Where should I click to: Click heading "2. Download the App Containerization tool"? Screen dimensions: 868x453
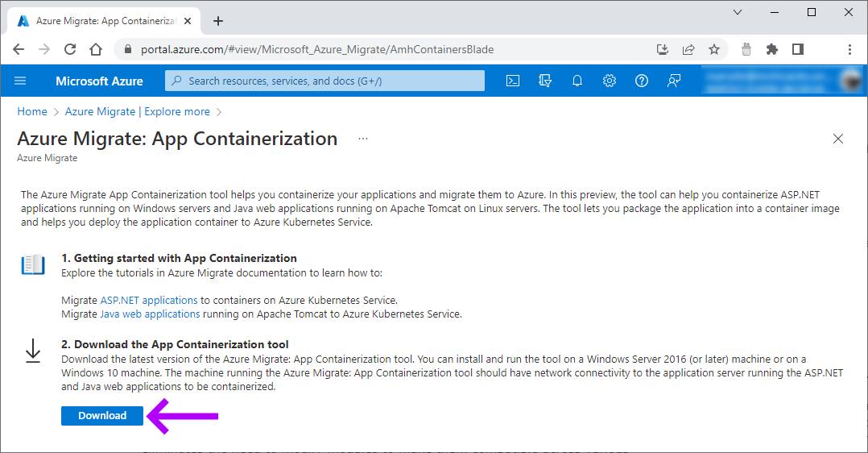tap(175, 344)
